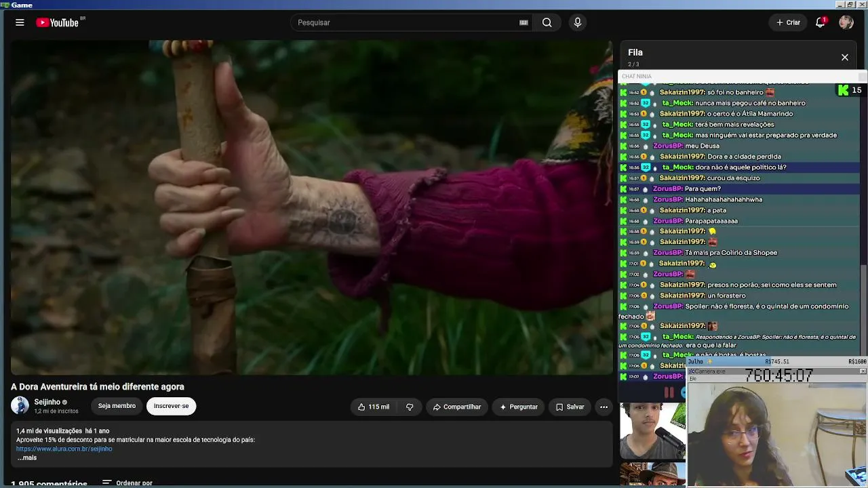Click the magnifying glass search button
This screenshot has width=868, height=488.
[x=547, y=22]
